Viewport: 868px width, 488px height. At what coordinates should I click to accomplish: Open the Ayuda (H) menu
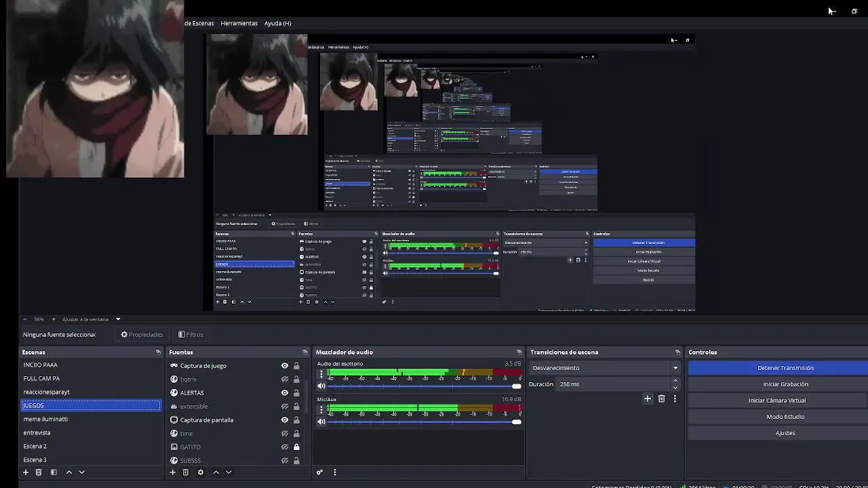pos(277,23)
